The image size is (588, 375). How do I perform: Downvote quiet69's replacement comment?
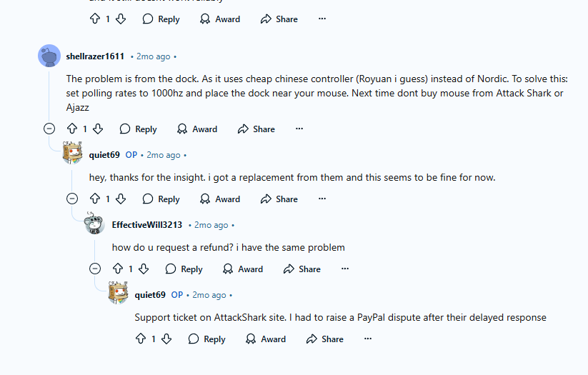(121, 199)
